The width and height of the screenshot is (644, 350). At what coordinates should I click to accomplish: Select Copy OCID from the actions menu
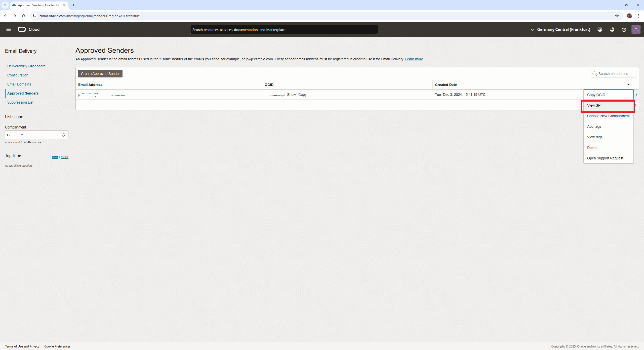click(608, 95)
